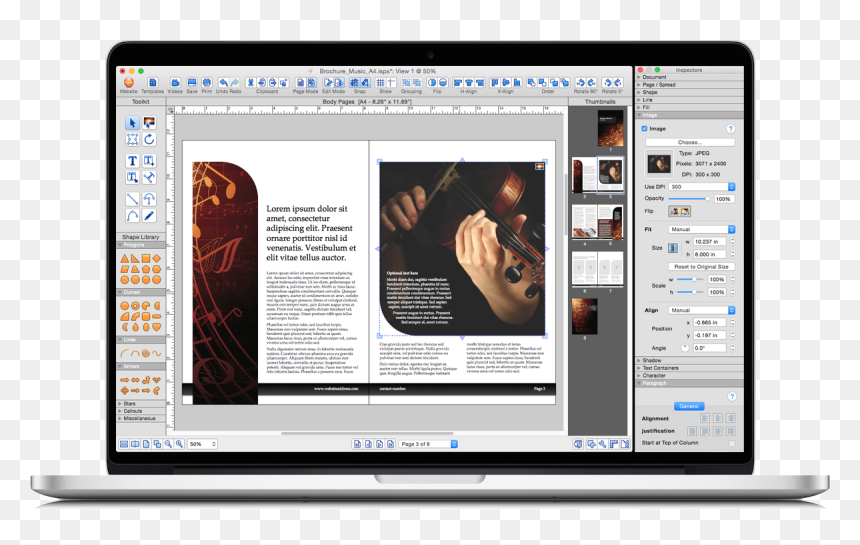
Task: Insert a square from Polygons library
Action: (146, 258)
